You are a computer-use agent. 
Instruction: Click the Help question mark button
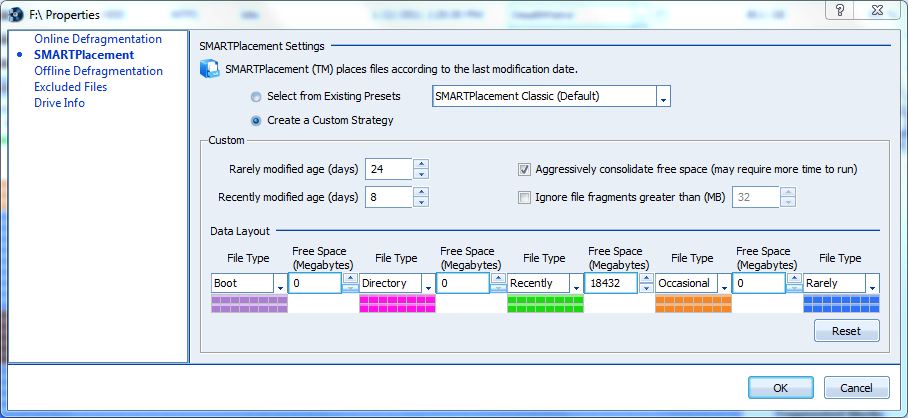click(x=841, y=9)
